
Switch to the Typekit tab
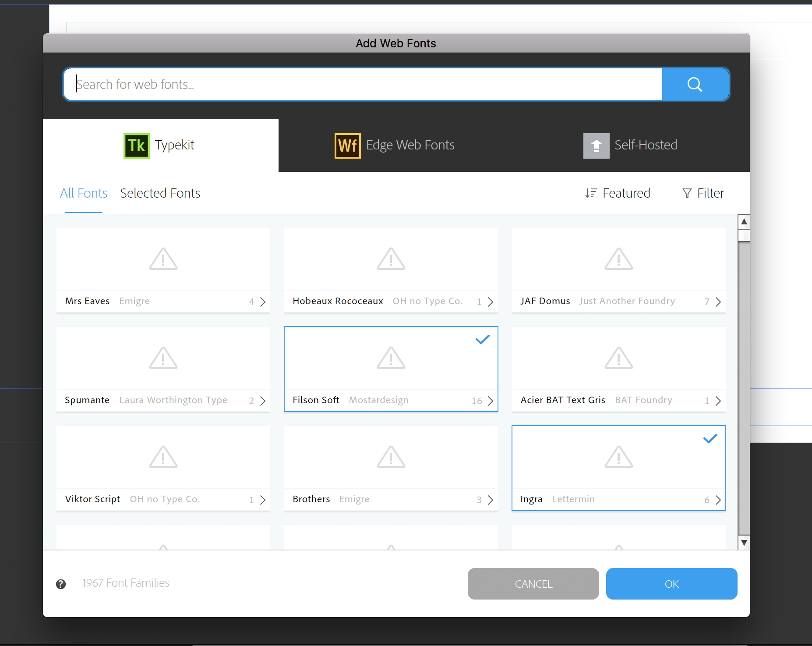pos(161,146)
